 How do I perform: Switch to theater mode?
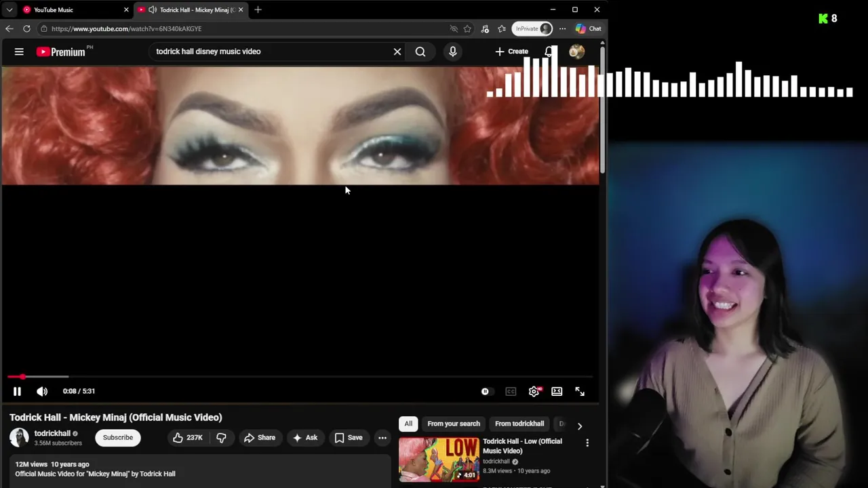point(557,391)
